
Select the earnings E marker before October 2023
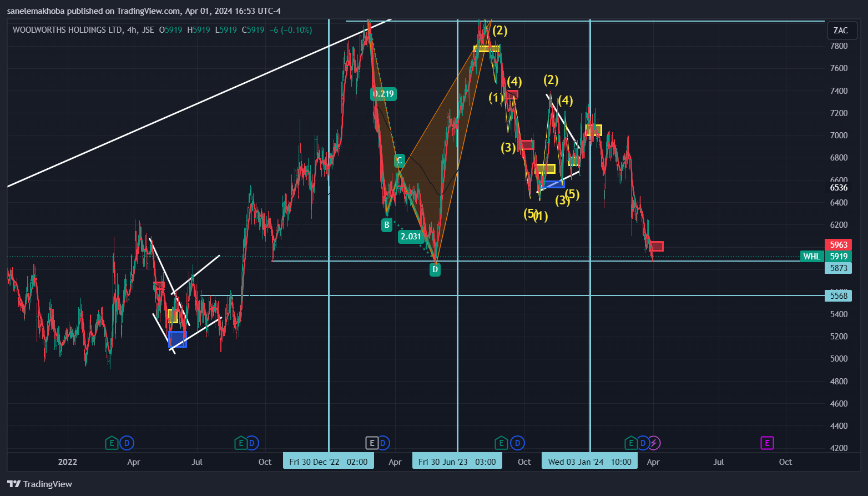501,443
